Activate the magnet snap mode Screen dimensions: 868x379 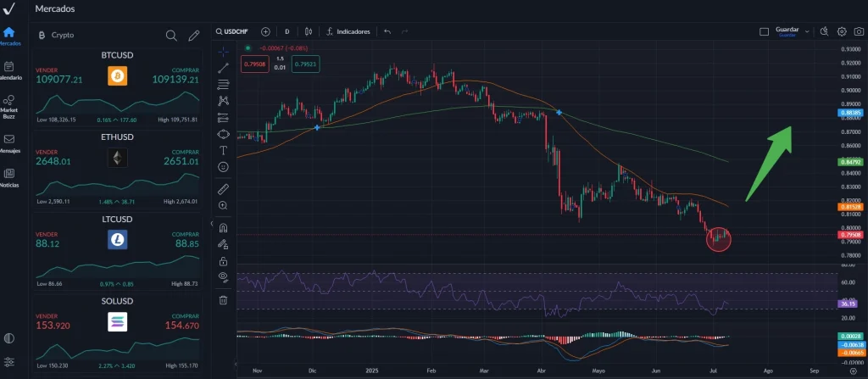point(223,228)
